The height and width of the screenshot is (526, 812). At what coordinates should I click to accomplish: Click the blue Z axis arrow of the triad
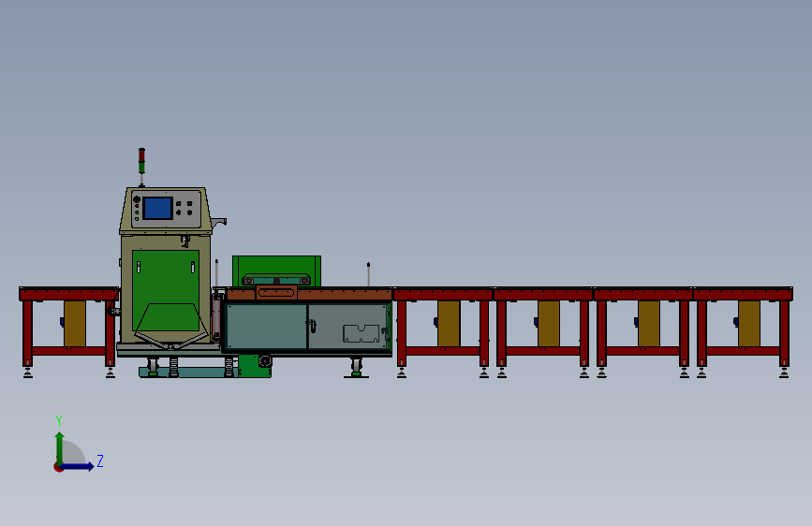pyautogui.click(x=78, y=466)
